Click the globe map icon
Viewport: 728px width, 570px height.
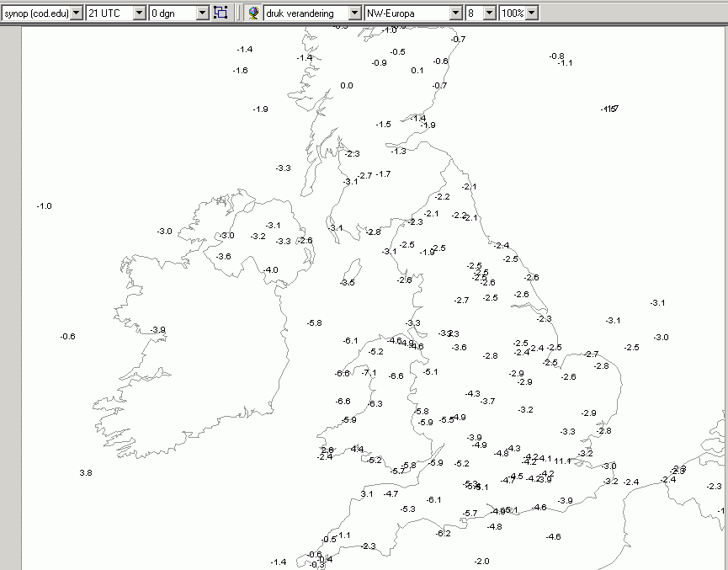(253, 13)
